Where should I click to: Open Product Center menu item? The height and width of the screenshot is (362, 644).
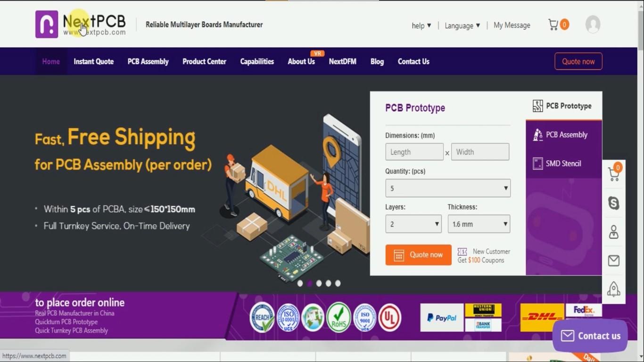[x=204, y=61]
